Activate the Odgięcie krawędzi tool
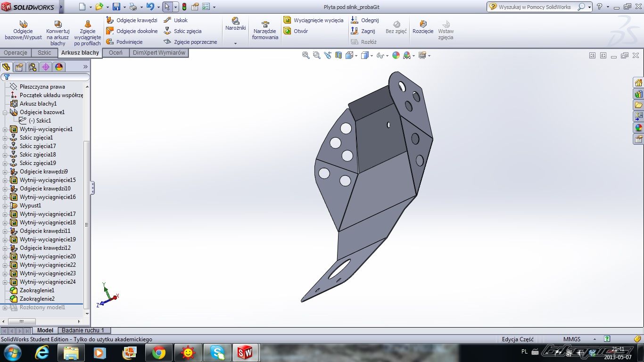The height and width of the screenshot is (362, 644). [132, 20]
